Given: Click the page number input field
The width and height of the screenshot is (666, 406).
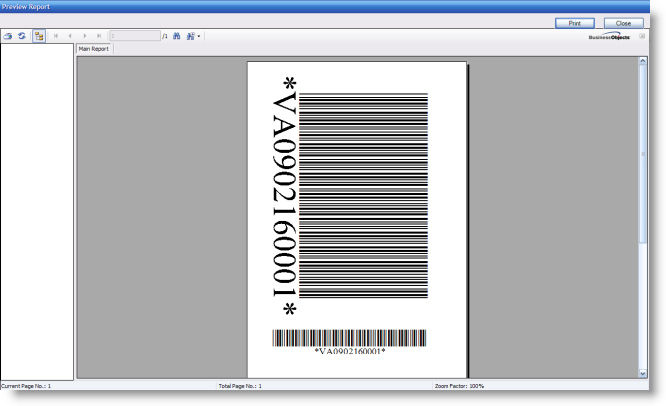Looking at the screenshot, I should pyautogui.click(x=135, y=36).
